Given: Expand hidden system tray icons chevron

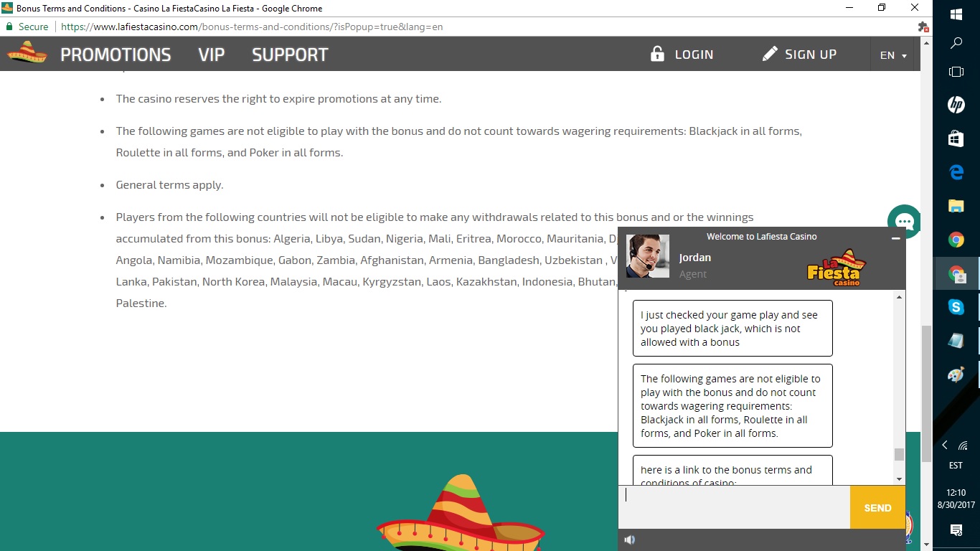Looking at the screenshot, I should click(945, 446).
